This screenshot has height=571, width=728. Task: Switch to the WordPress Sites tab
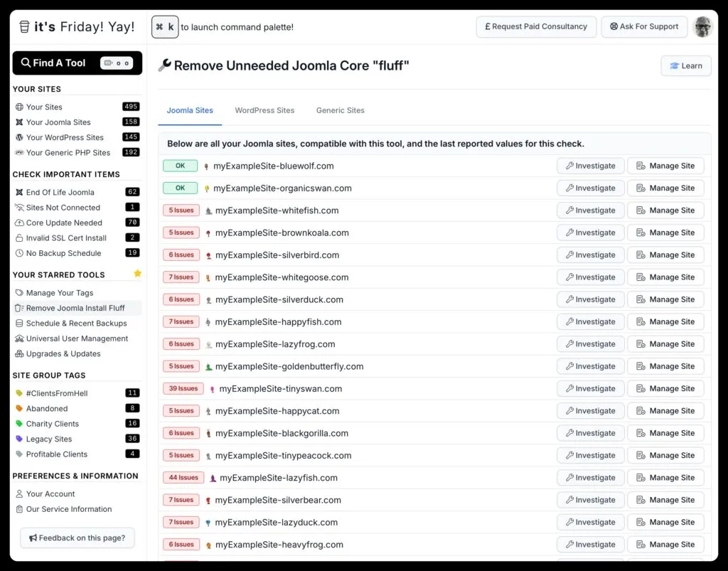point(264,110)
